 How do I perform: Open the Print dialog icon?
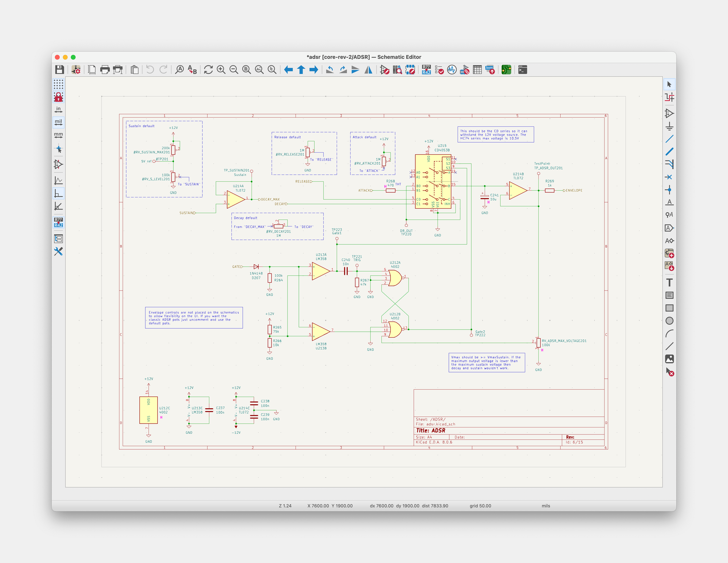pos(105,70)
